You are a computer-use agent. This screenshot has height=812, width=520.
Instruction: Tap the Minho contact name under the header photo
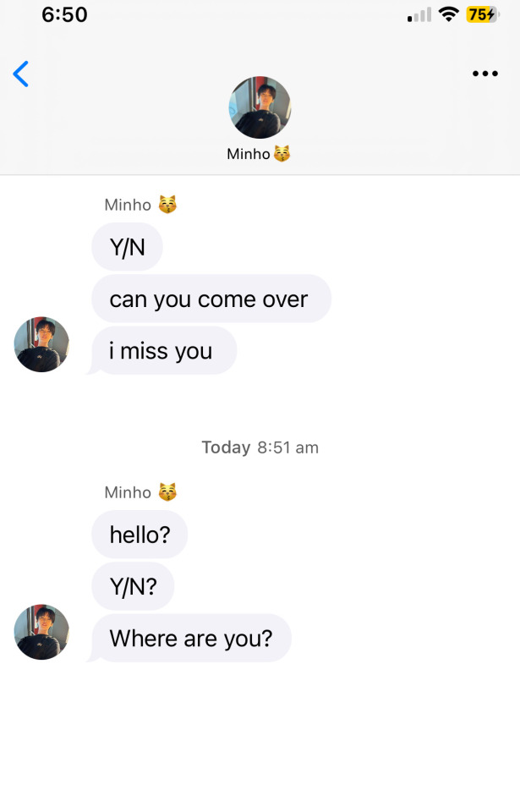pos(248,154)
